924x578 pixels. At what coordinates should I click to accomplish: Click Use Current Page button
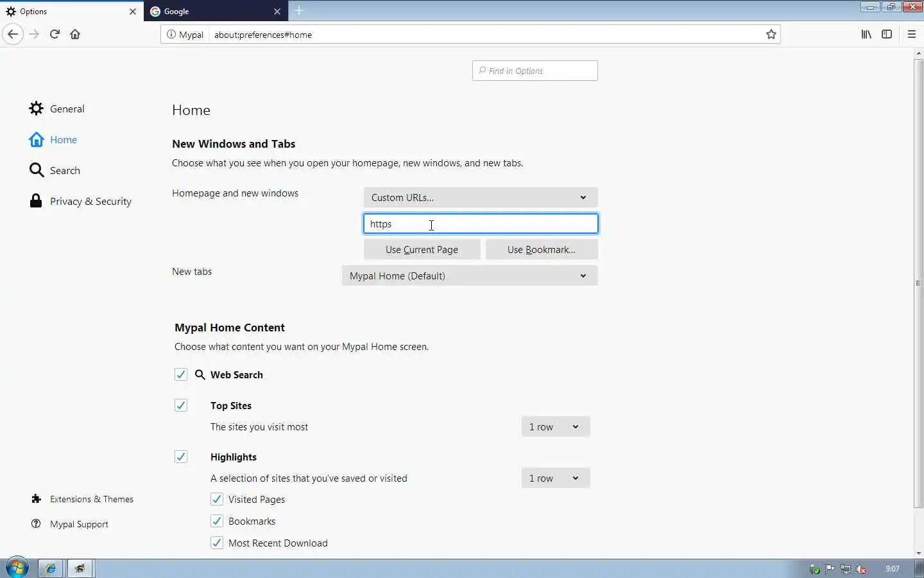click(422, 249)
